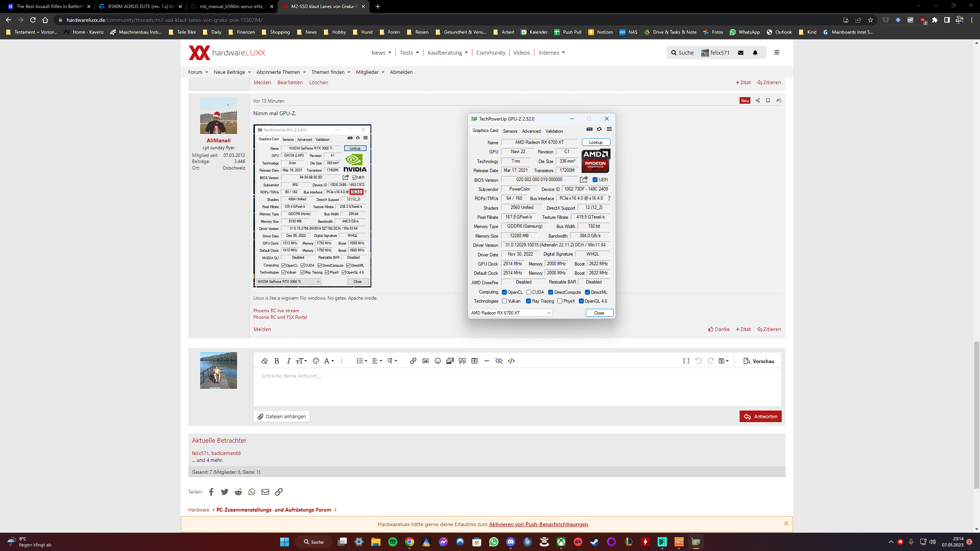Open the AMD Radeon RX 6700 XT dropdown
The width and height of the screenshot is (980, 551).
tap(511, 313)
